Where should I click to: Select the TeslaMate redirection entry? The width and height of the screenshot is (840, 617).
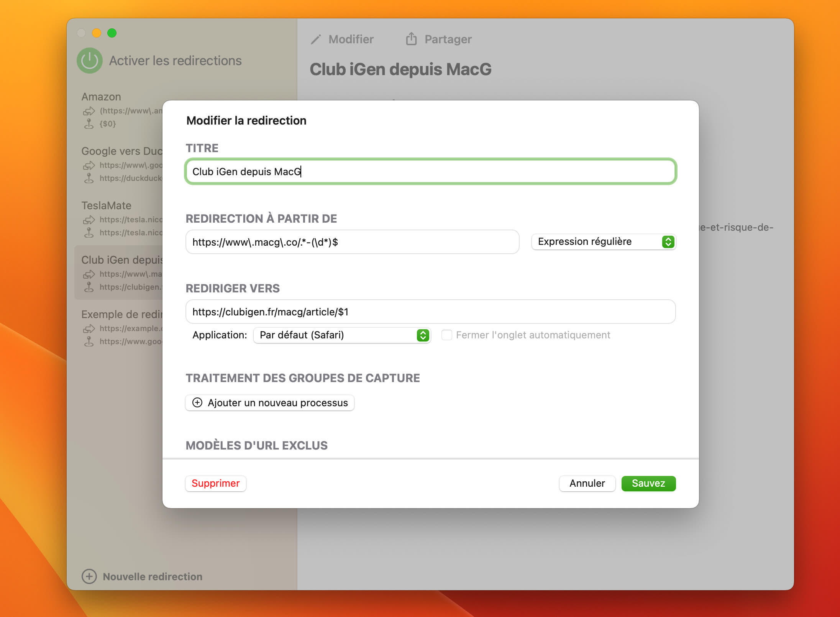107,206
